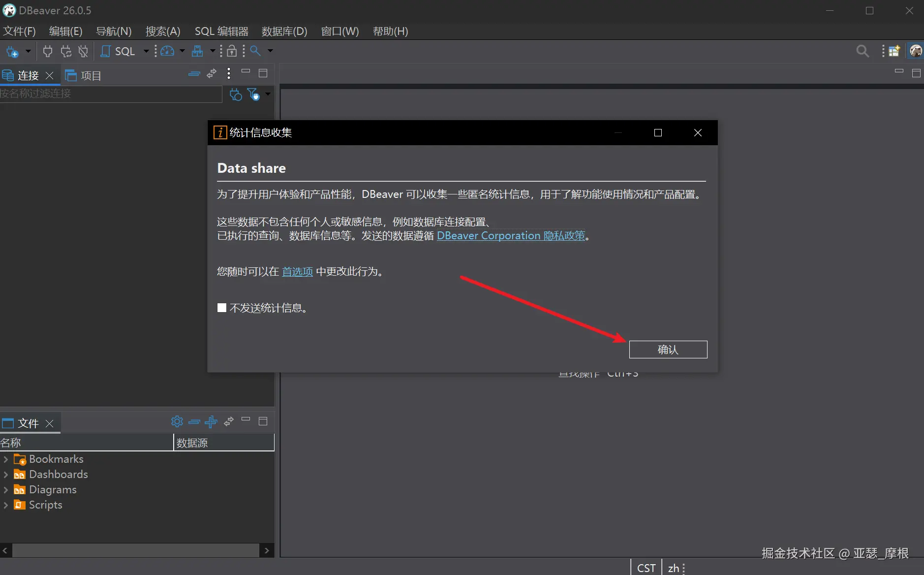Screen dimensions: 924x575
Task: Open 文件 panel settings gear
Action: [x=177, y=421]
